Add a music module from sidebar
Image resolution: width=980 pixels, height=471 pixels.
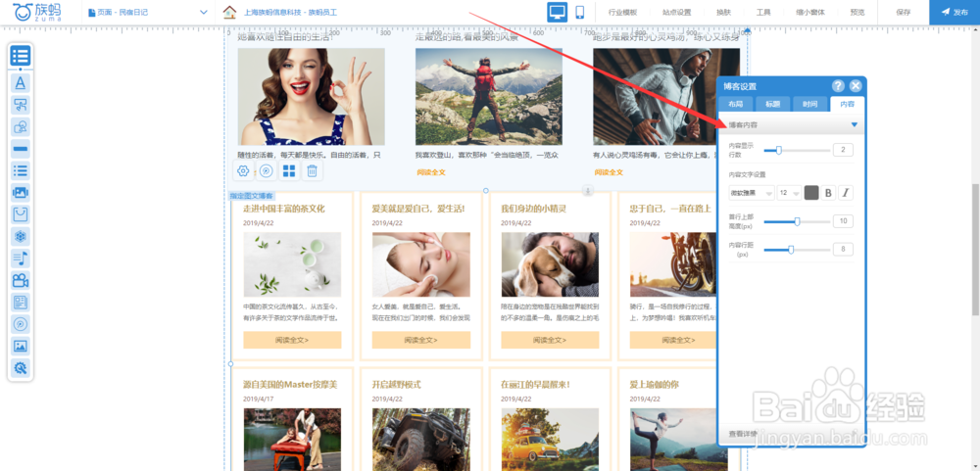coord(20,258)
